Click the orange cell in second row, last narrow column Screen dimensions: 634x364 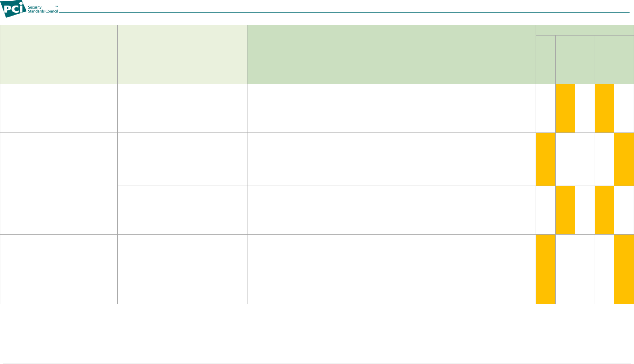(624, 159)
